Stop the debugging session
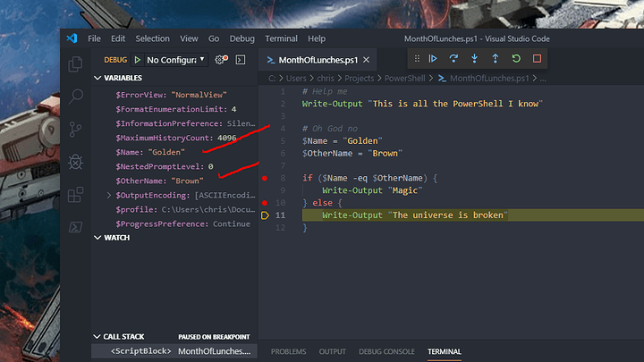The height and width of the screenshot is (362, 644). coord(537,59)
